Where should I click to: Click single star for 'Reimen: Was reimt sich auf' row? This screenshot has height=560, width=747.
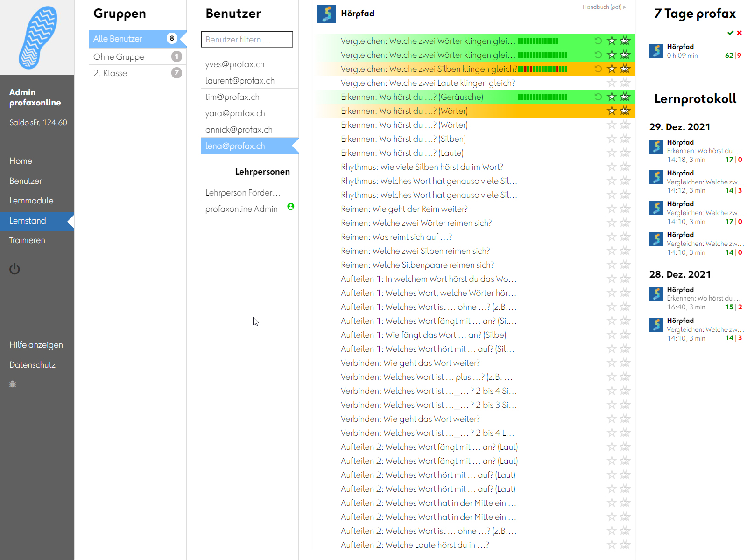click(x=612, y=237)
